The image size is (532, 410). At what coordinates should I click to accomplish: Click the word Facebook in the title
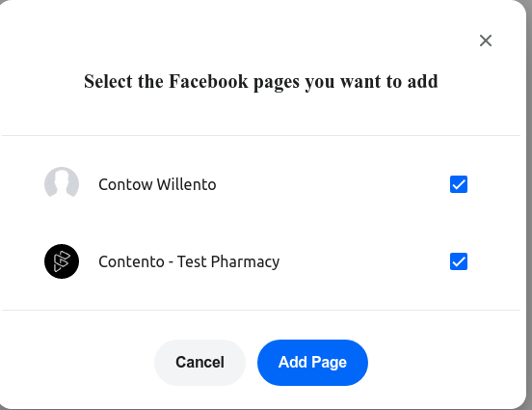(208, 81)
